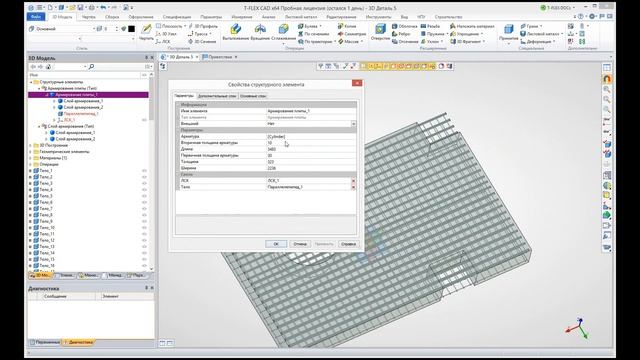Select the Диагностика bottom panel tab

78,342
